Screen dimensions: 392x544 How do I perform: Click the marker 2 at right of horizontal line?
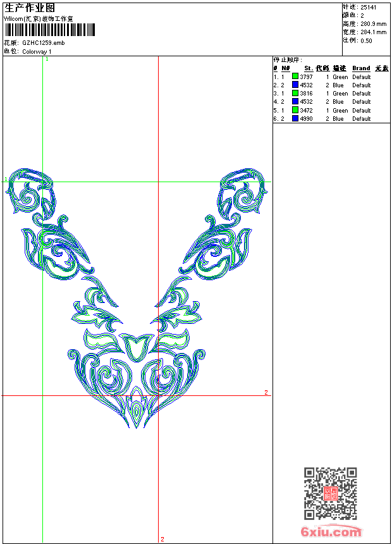point(266,393)
